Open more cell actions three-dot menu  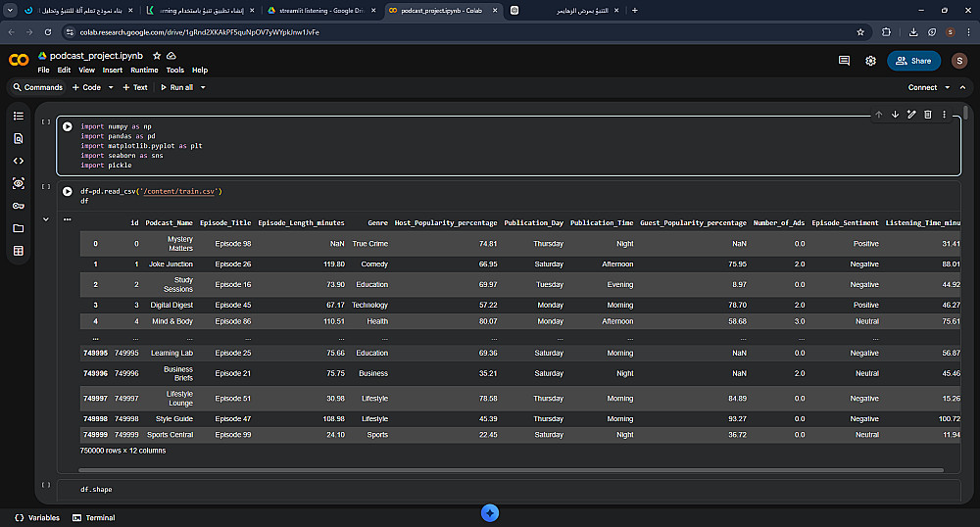[x=945, y=115]
